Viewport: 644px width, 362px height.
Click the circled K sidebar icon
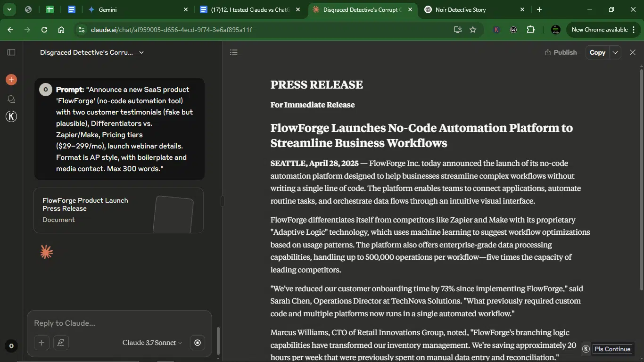point(11,116)
